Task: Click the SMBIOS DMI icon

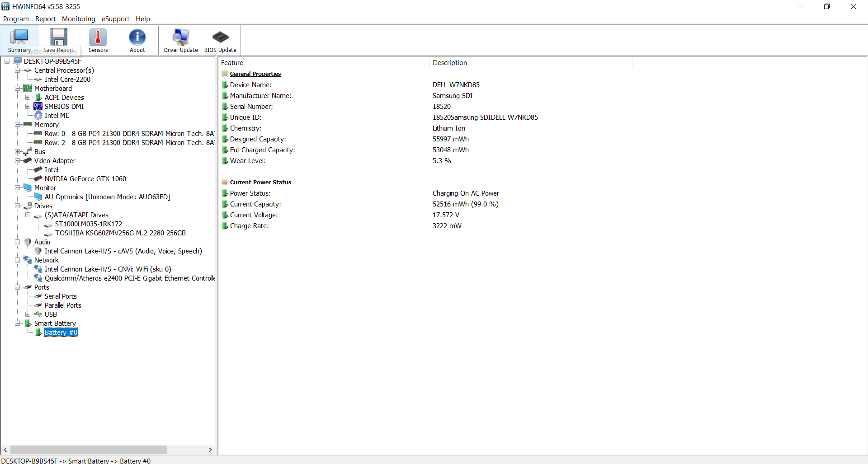Action: tap(38, 106)
